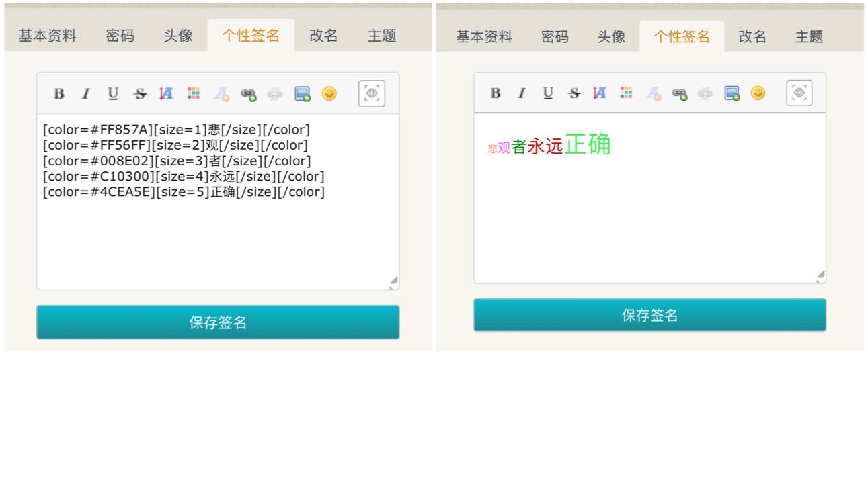Screen dimensions: 868x487
Task: Toggle underline in right panel toolbar
Action: click(x=548, y=93)
